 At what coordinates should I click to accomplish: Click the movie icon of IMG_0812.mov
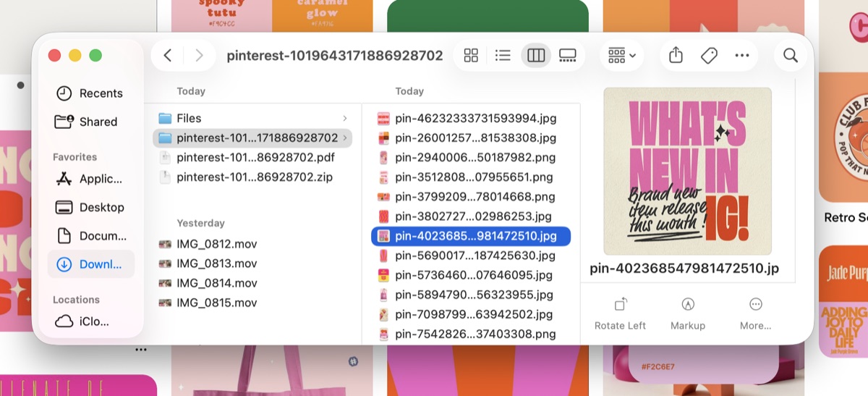point(165,244)
